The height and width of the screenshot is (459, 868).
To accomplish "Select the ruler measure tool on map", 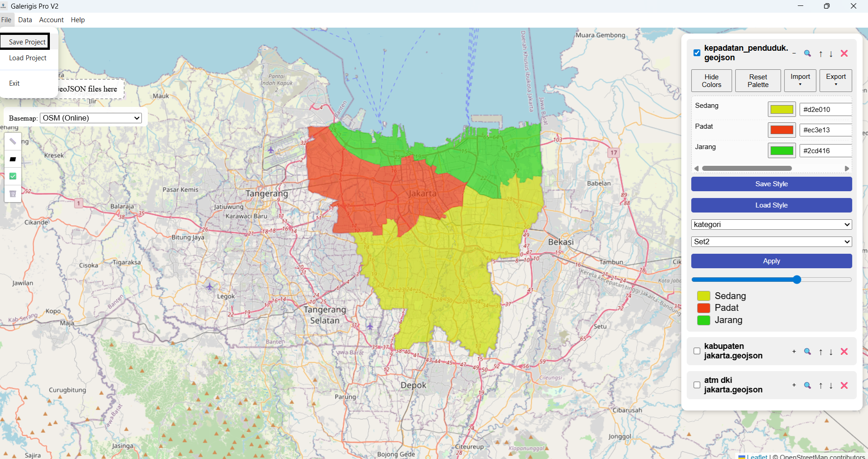I will pos(13,141).
